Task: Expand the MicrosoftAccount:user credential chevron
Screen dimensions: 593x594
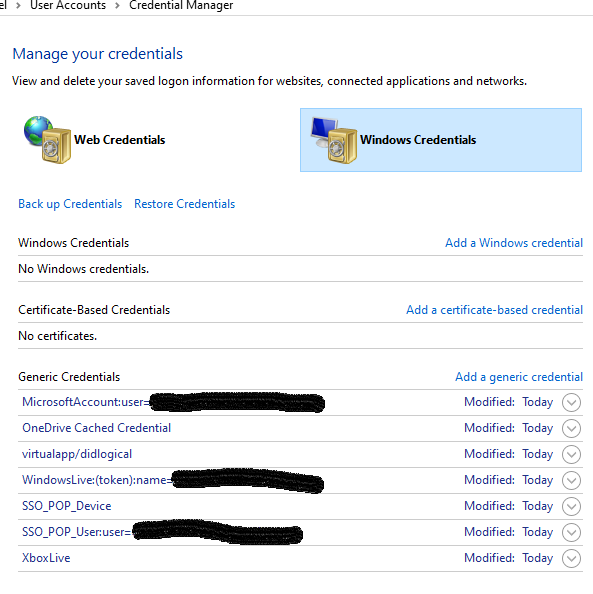Action: pos(571,402)
